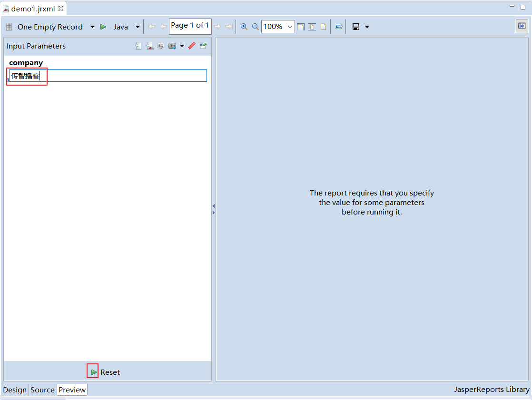This screenshot has height=400, width=532.
Task: Click the red eraser icon in Input Parameters
Action: click(x=192, y=46)
